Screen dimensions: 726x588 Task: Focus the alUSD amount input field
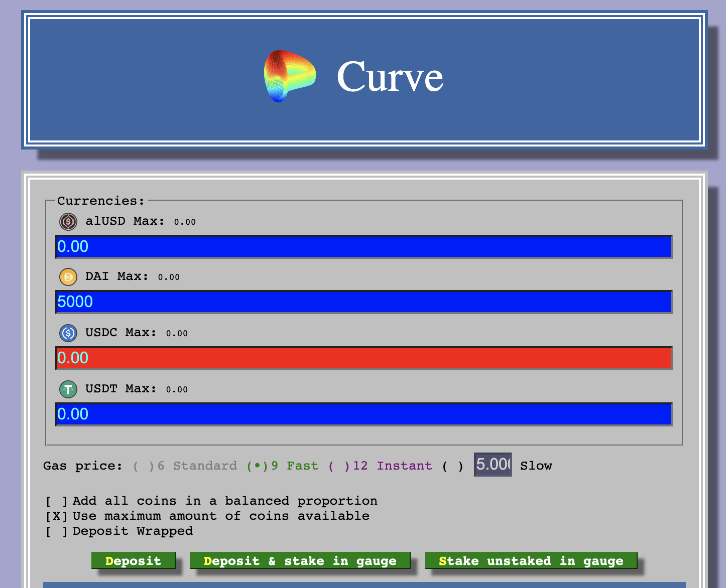click(x=364, y=247)
